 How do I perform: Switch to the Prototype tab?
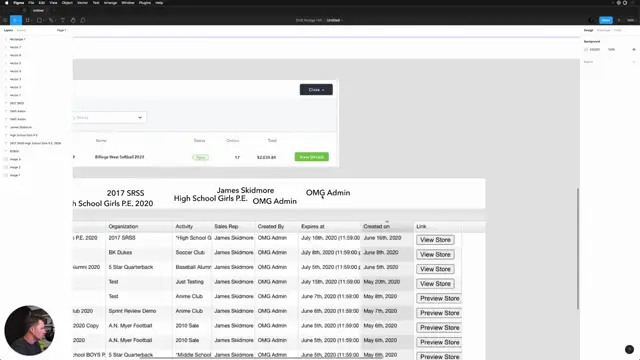(x=603, y=30)
